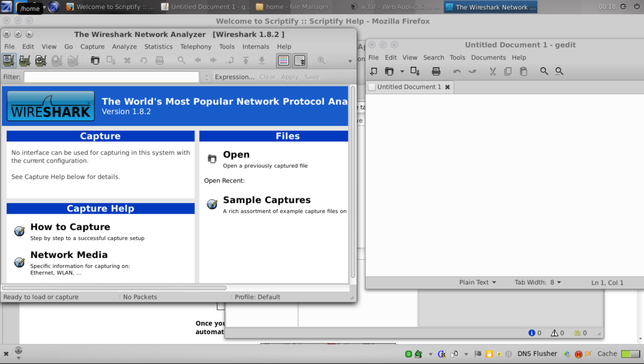Click DNS Flusher in Firefox's add-on bar
644x364 pixels.
pyautogui.click(x=537, y=353)
